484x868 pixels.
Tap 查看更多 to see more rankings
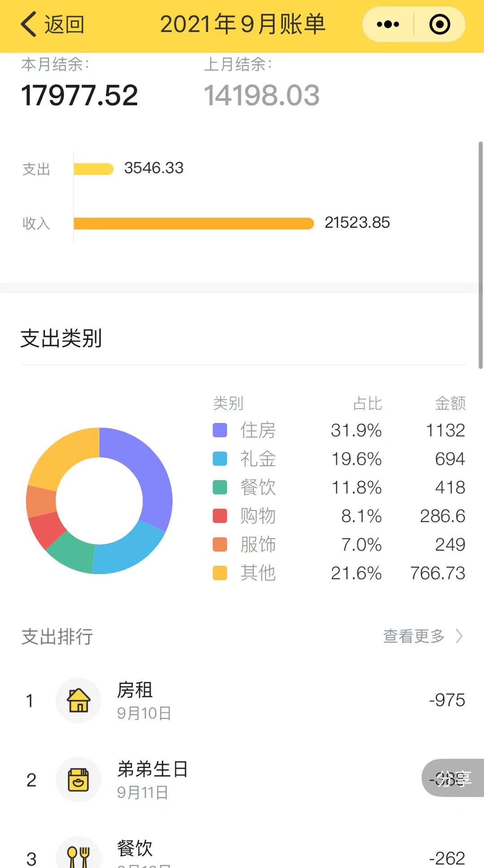pyautogui.click(x=414, y=636)
